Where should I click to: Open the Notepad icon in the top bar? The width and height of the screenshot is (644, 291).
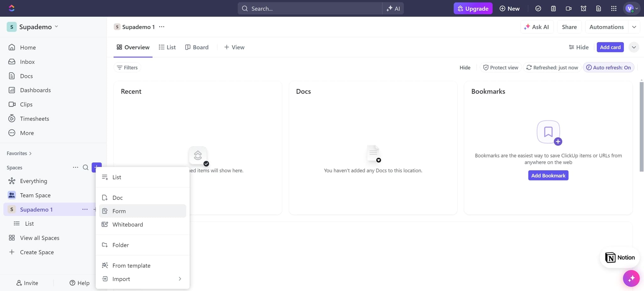553,8
